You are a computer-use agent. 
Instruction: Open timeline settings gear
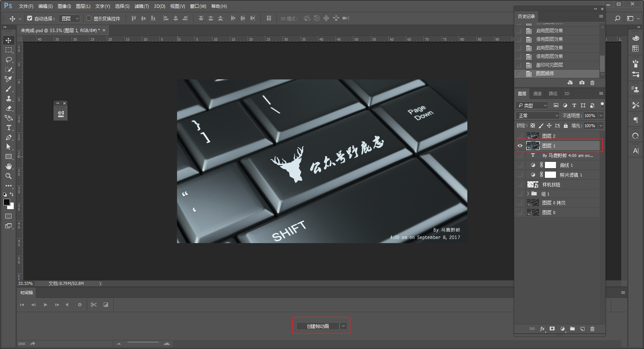click(x=79, y=305)
